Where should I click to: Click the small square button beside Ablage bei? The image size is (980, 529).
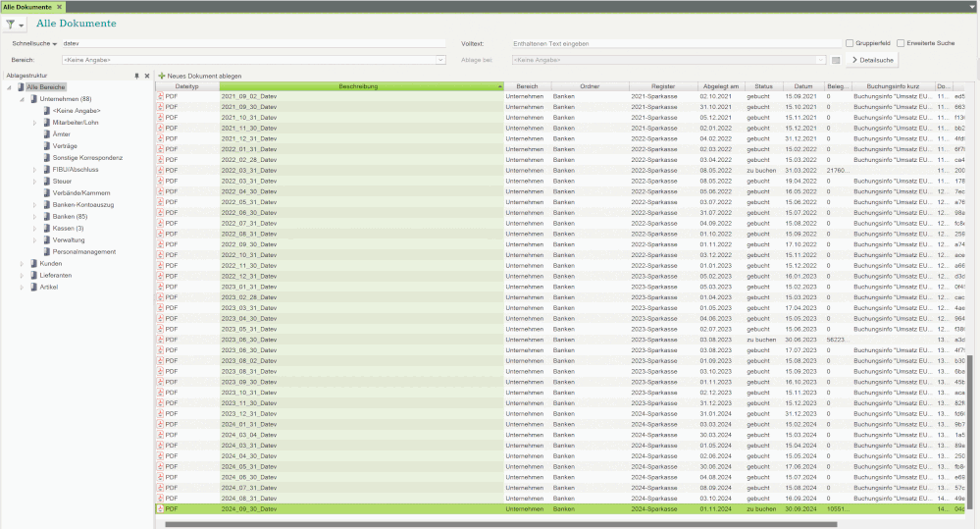tap(836, 60)
